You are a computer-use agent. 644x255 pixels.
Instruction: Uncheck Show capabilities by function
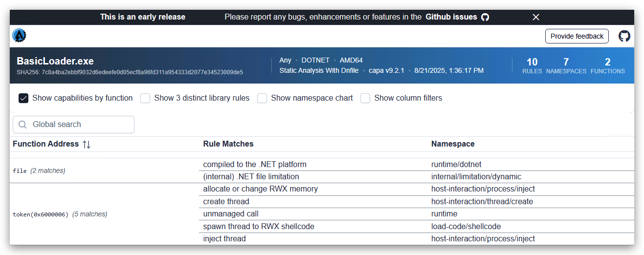pos(23,98)
